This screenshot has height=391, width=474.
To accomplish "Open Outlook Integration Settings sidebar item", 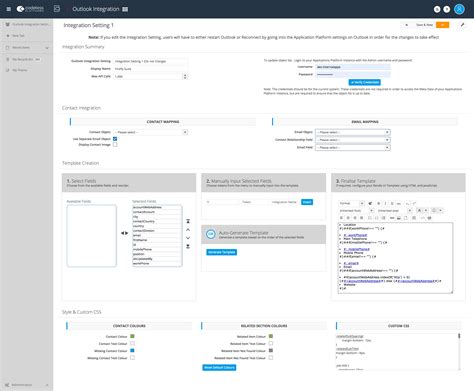I will 28,24.
